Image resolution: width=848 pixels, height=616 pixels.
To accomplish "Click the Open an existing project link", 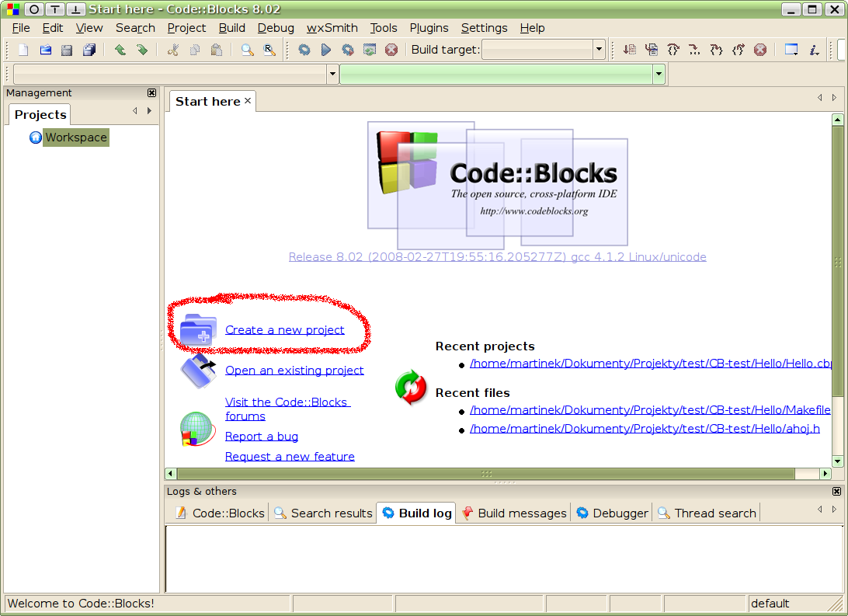I will (294, 371).
